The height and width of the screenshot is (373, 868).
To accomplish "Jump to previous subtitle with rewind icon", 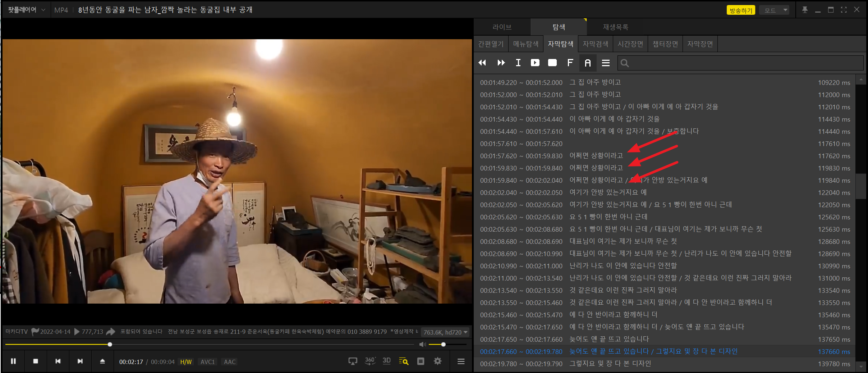I will (482, 63).
